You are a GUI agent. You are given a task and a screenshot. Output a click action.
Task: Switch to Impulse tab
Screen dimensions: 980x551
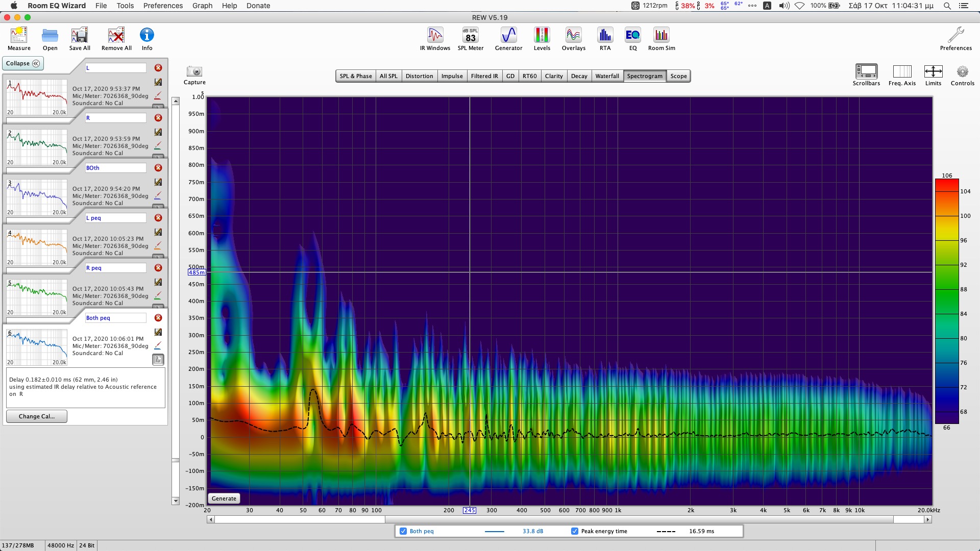(x=452, y=76)
